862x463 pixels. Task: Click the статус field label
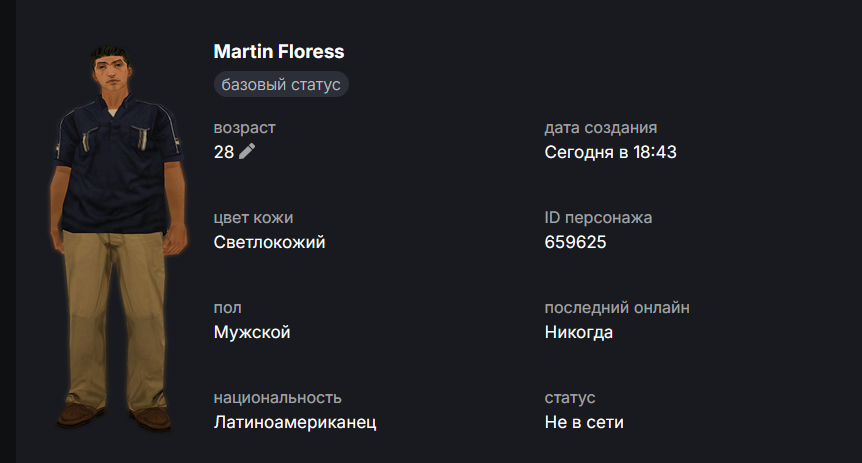click(569, 398)
